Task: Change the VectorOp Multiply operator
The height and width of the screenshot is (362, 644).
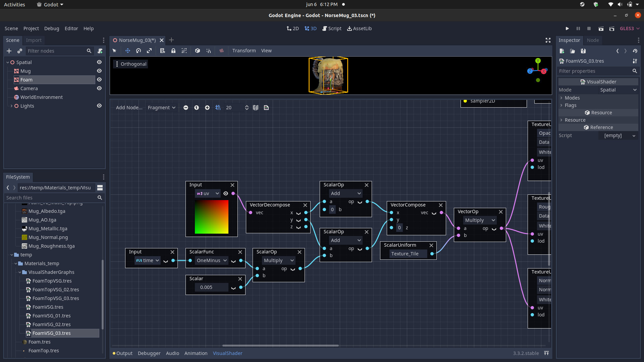Action: [479, 220]
